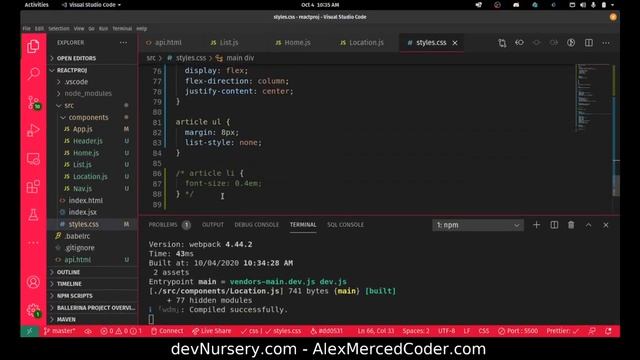This screenshot has width=640, height=360.
Task: Open the Terminal menu in menu bar
Action: click(x=122, y=29)
